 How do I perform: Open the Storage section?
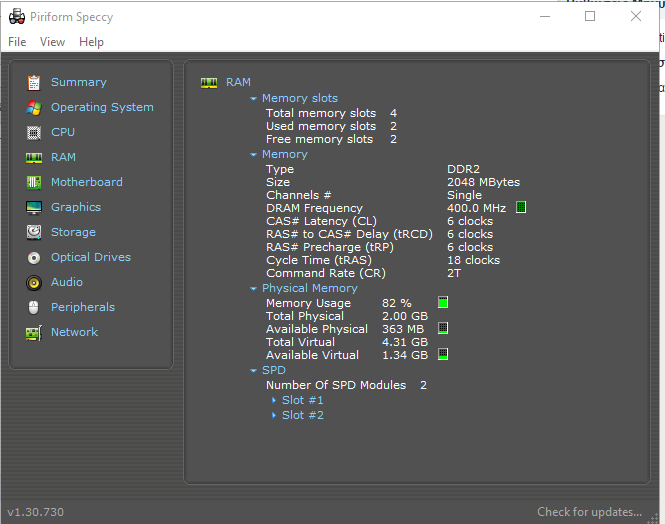73,232
